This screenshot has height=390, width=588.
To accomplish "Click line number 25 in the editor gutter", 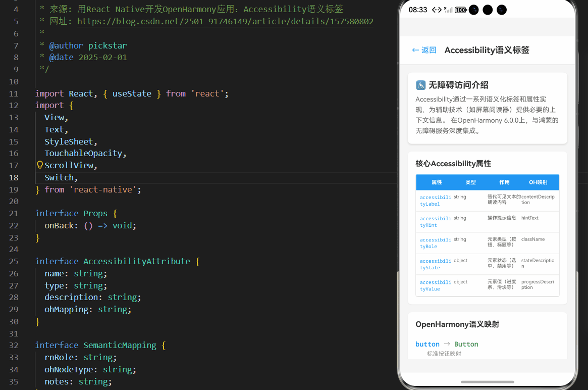I will (x=14, y=261).
